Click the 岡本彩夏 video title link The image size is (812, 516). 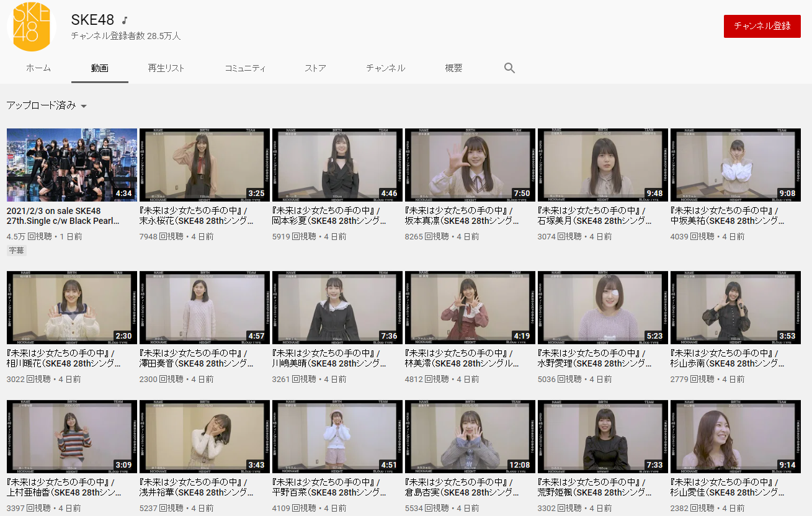(x=330, y=216)
